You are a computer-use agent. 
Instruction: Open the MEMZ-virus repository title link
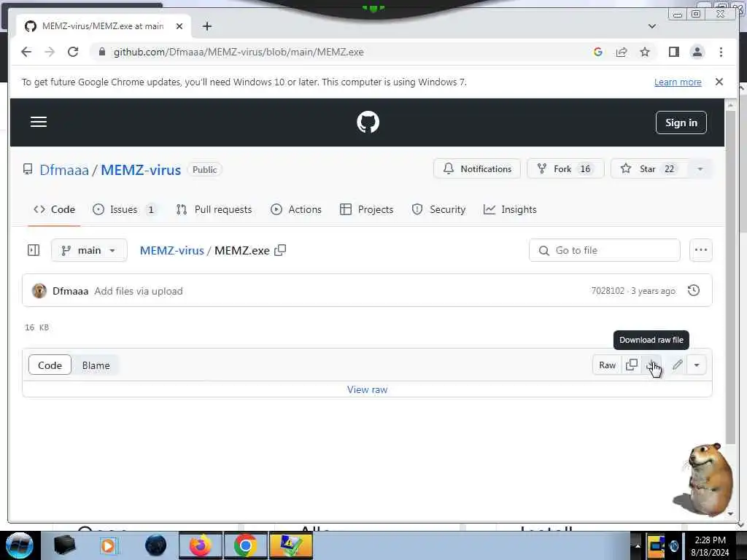141,170
